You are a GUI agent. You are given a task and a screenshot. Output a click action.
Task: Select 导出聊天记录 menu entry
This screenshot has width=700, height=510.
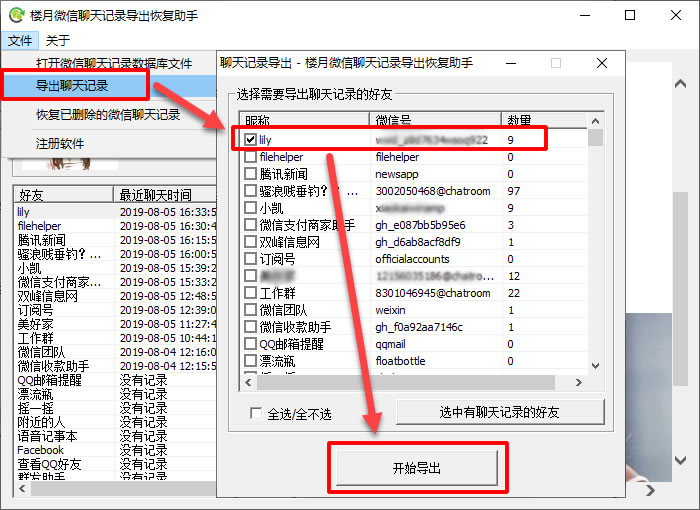click(x=71, y=86)
